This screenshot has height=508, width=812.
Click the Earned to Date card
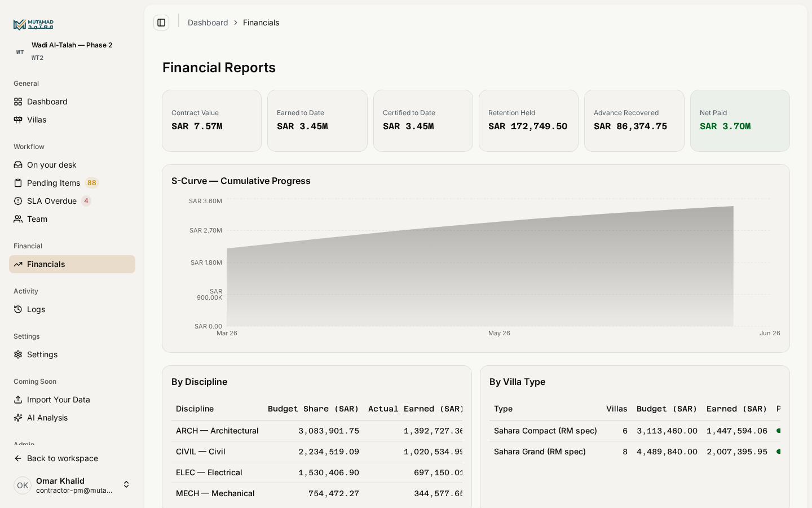tap(317, 121)
